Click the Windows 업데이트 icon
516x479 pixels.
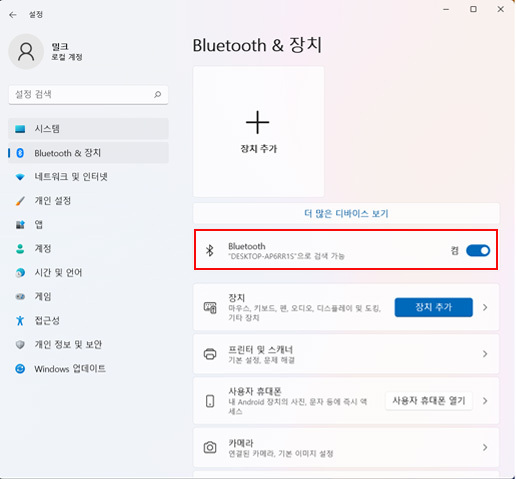click(20, 369)
